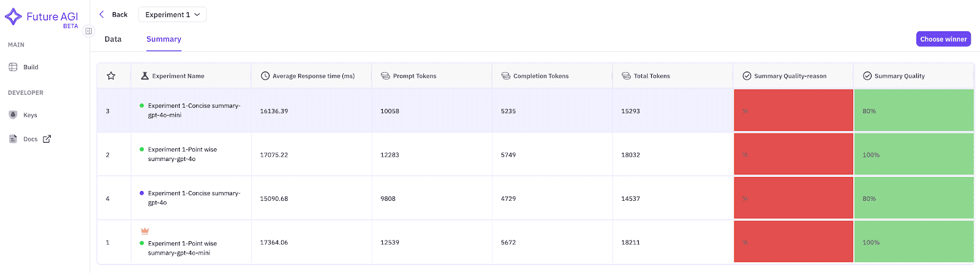Click the Total Tokens column header
Image resolution: width=980 pixels, height=273 pixels.
[x=652, y=76]
